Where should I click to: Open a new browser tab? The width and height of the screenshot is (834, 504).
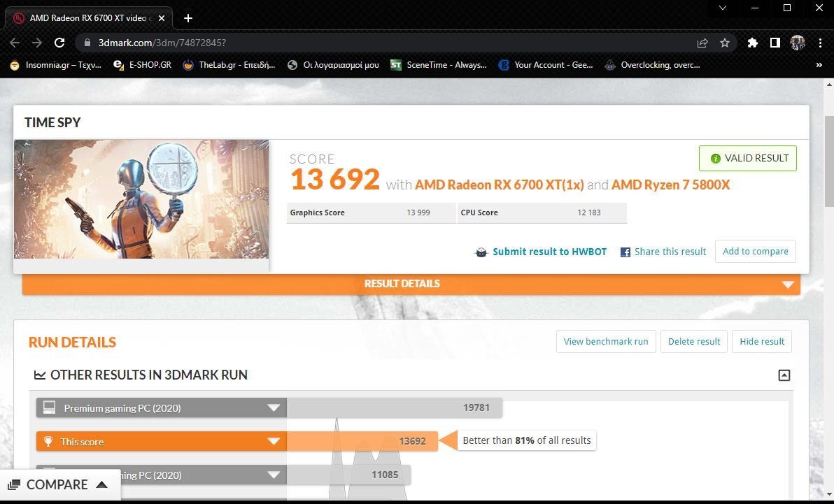click(x=188, y=18)
